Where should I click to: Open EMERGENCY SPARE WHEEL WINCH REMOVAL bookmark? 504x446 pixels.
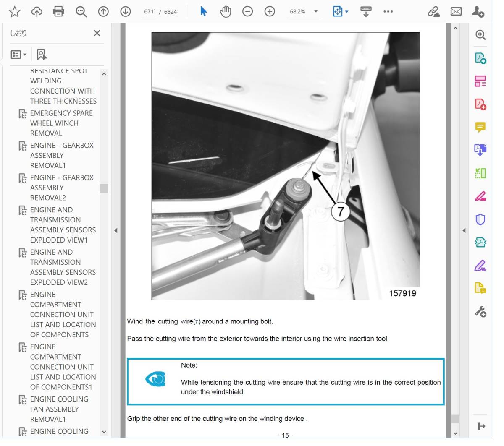pyautogui.click(x=61, y=123)
